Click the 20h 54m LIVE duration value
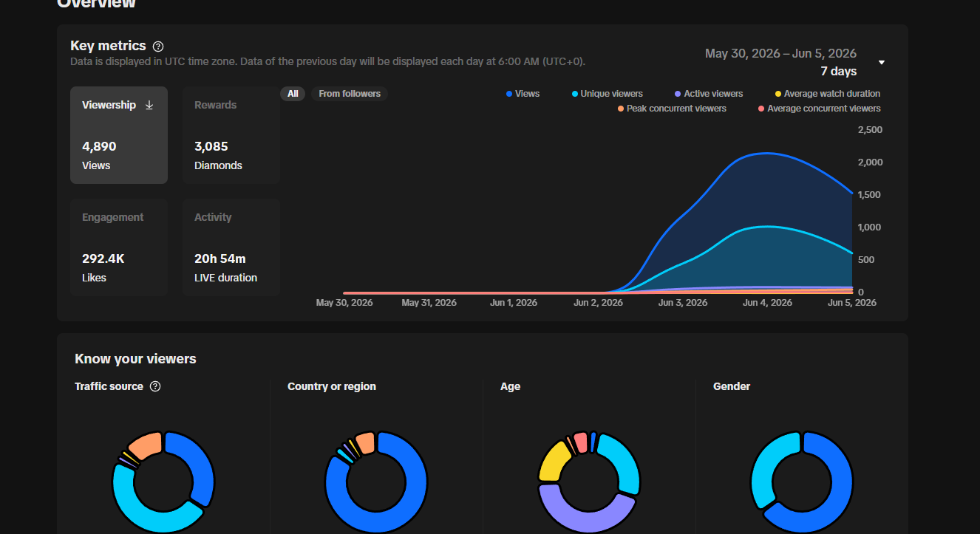 pos(220,259)
